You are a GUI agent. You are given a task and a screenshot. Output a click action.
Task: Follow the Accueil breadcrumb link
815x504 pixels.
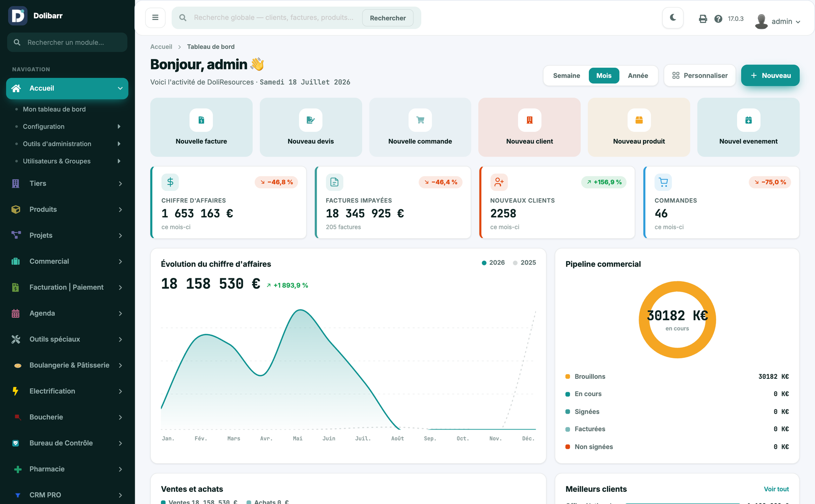pyautogui.click(x=161, y=46)
